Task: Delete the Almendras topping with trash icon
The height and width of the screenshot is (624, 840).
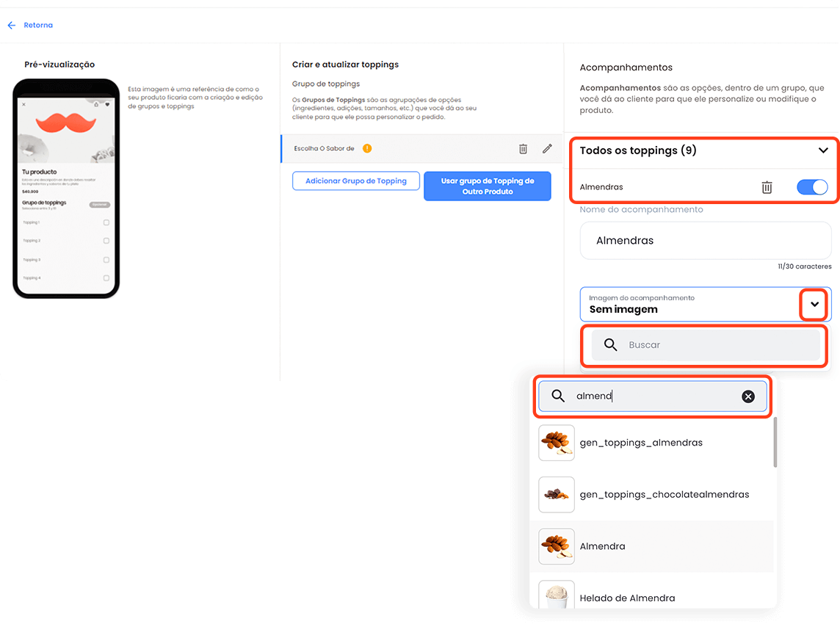Action: [x=767, y=187]
